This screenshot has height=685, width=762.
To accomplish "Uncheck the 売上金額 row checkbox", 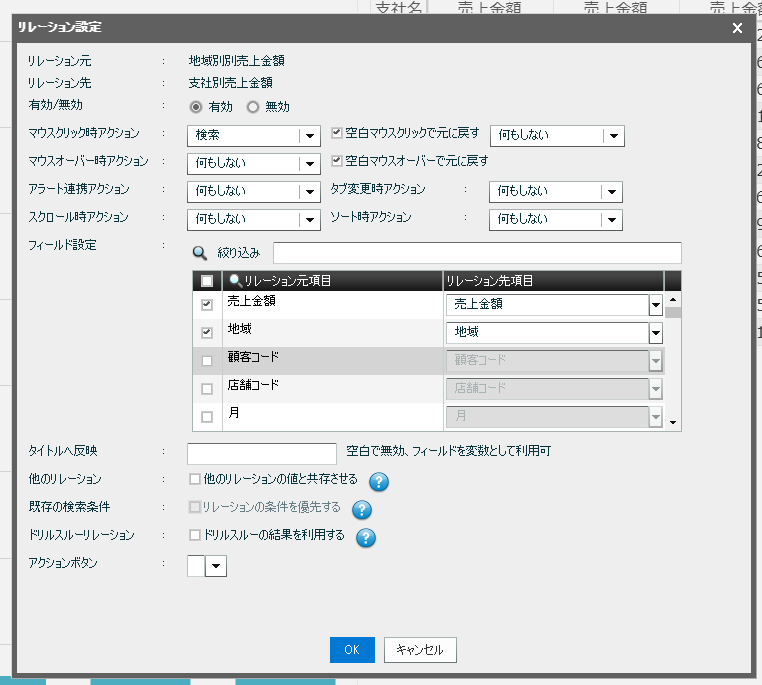I will [x=207, y=305].
